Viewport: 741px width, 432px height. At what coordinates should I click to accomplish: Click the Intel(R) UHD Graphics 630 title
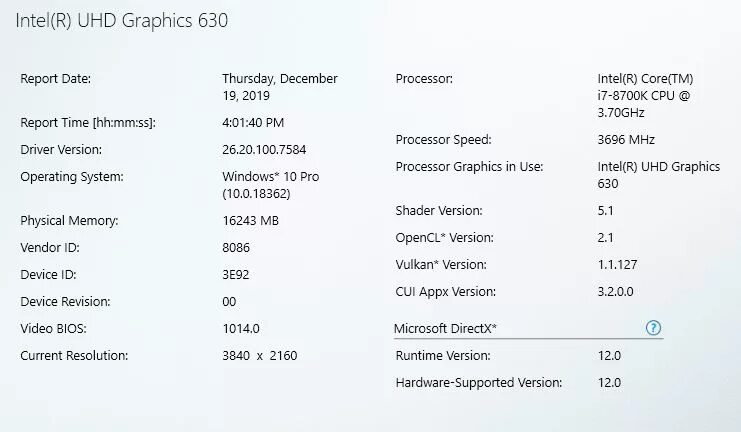[122, 22]
